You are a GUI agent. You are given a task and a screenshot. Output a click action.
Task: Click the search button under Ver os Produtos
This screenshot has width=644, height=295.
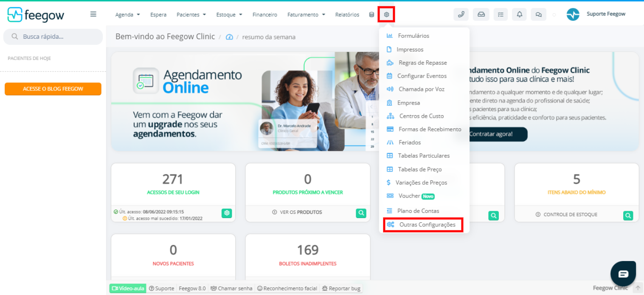361,213
